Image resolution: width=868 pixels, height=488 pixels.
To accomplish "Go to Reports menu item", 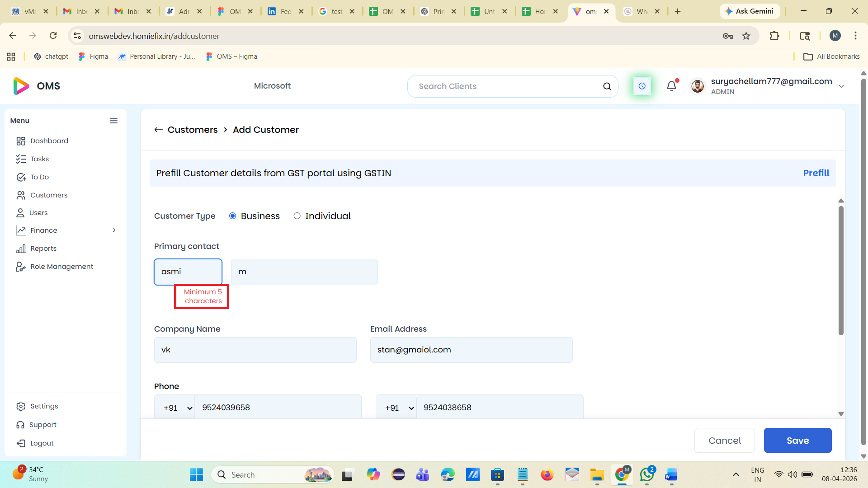I will coord(43,249).
